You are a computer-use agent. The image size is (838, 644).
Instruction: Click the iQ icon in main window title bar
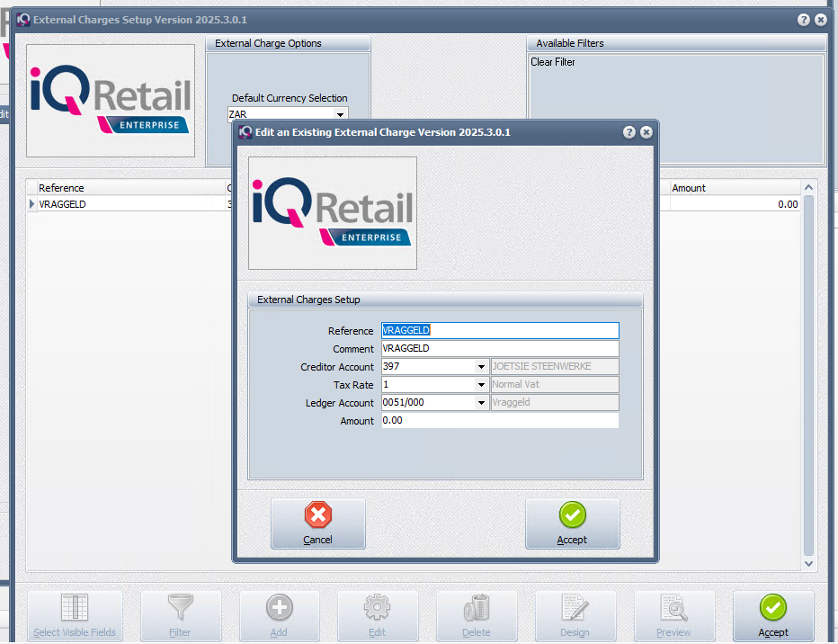(23, 20)
